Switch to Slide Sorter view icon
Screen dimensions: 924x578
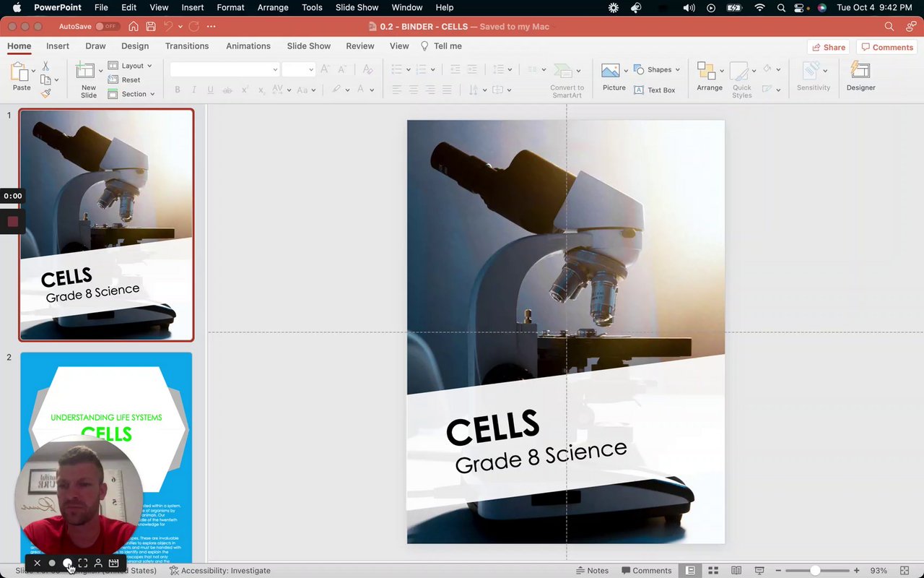(712, 571)
